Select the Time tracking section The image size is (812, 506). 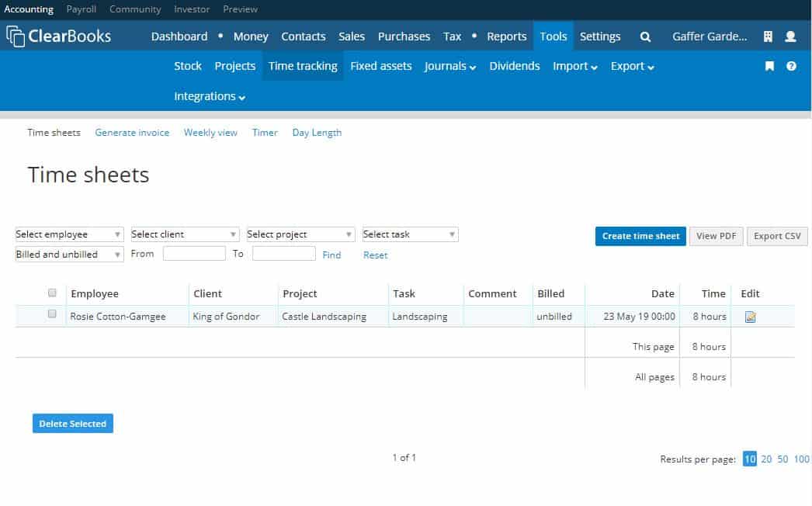[x=303, y=66]
